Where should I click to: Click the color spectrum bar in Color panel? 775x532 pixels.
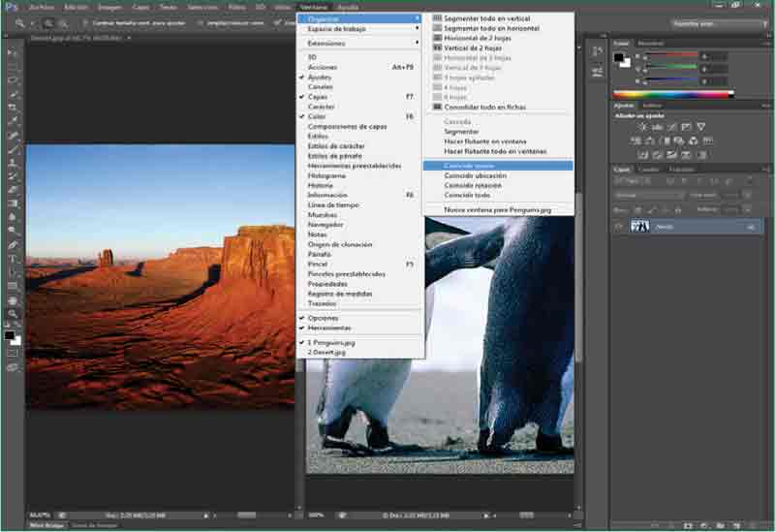click(672, 94)
